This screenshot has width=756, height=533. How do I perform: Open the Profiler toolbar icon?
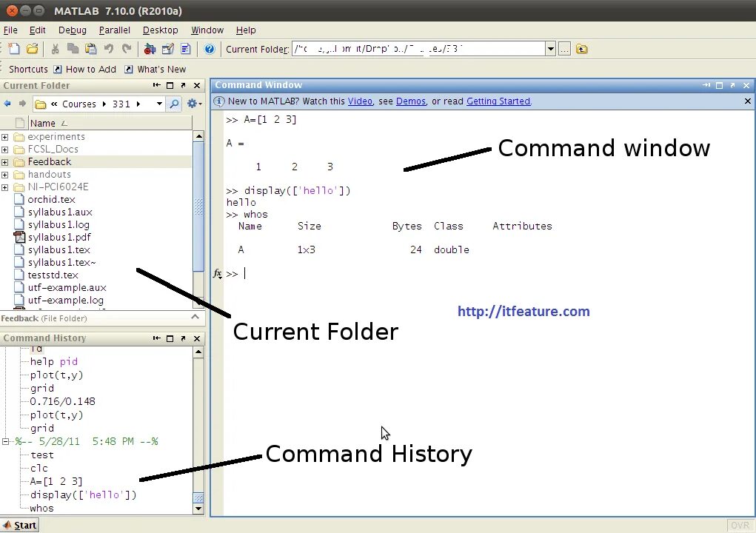click(186, 49)
